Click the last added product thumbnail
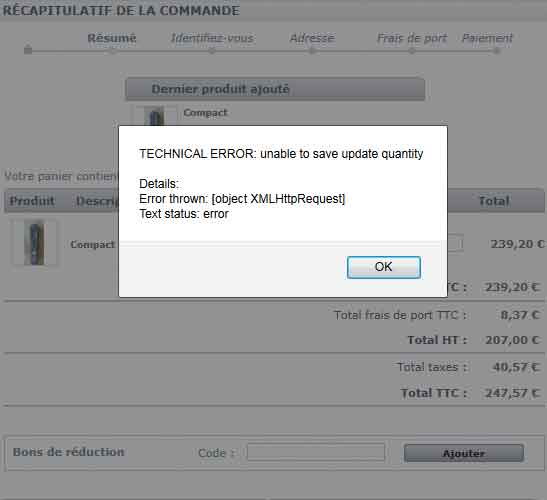This screenshot has width=547, height=500. [x=154, y=115]
